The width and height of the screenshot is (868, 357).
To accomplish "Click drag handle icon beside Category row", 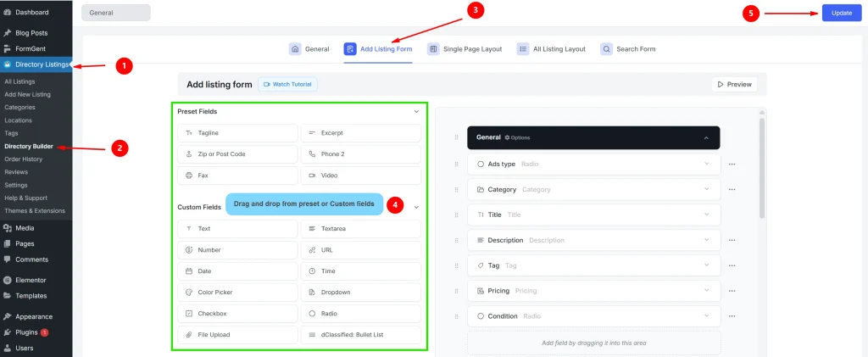I will tap(457, 189).
